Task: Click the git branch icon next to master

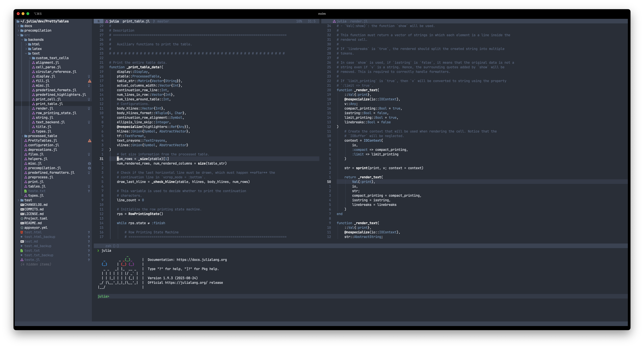Action: [154, 21]
